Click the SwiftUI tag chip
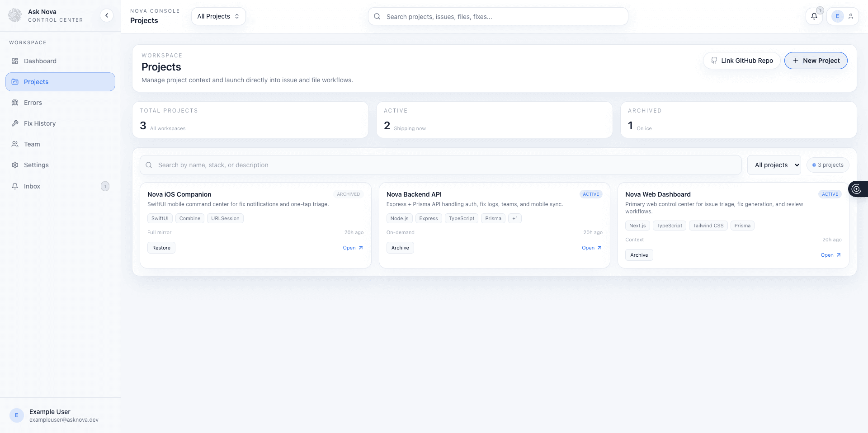The image size is (868, 433). click(160, 218)
